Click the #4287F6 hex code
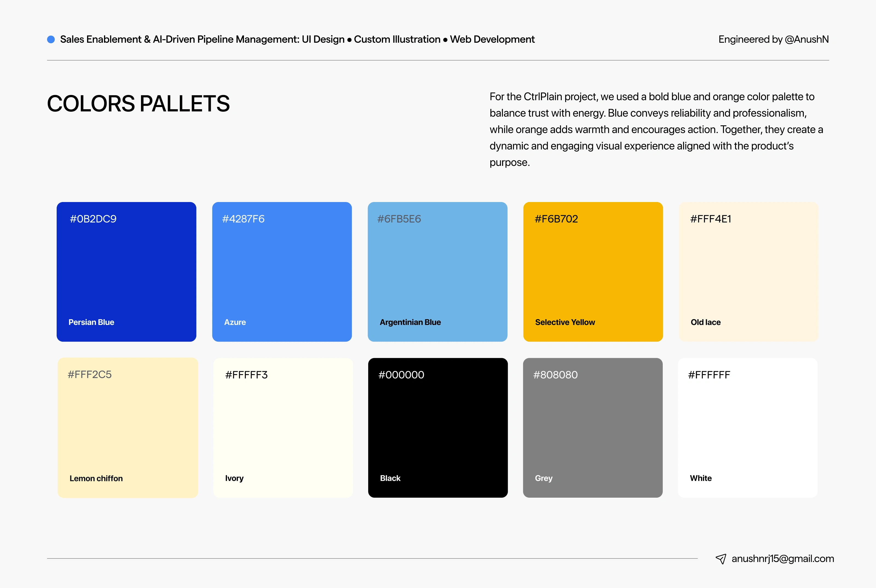Image resolution: width=876 pixels, height=588 pixels. (x=243, y=219)
